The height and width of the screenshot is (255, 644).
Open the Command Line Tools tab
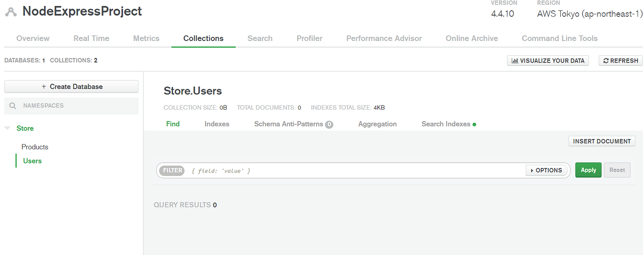(560, 39)
